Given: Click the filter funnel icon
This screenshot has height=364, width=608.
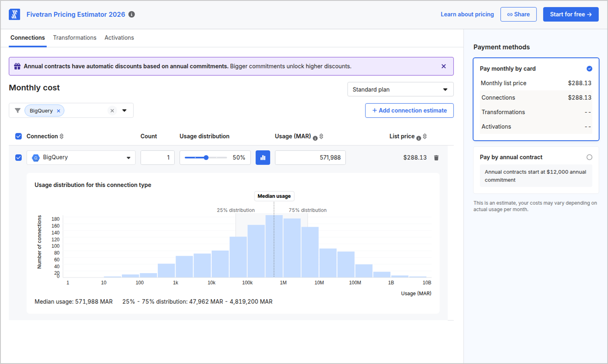Looking at the screenshot, I should tap(18, 111).
